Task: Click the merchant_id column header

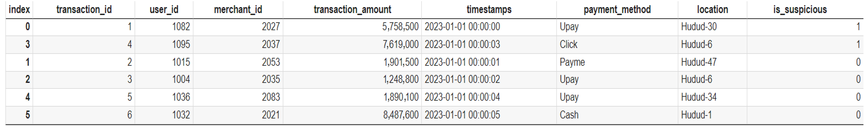Action: (x=238, y=10)
